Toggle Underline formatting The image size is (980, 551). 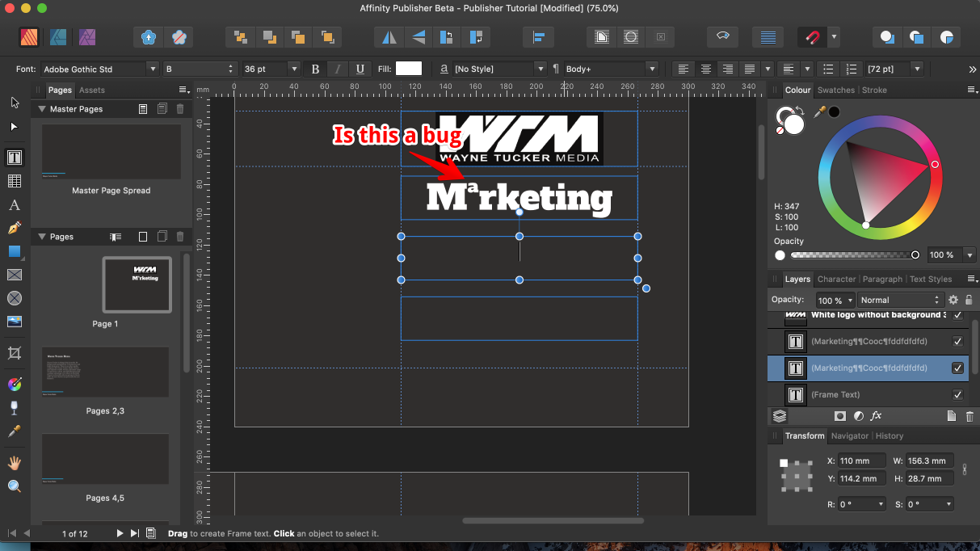coord(360,69)
